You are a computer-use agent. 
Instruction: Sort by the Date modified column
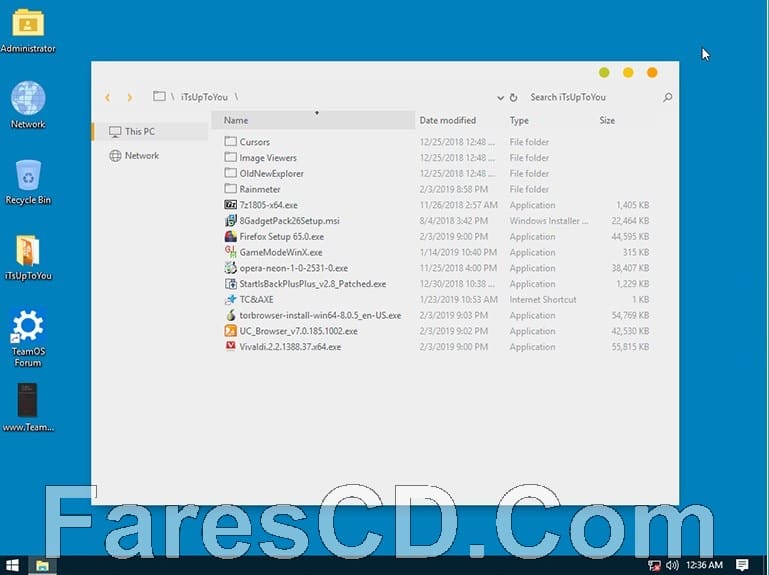(x=447, y=120)
